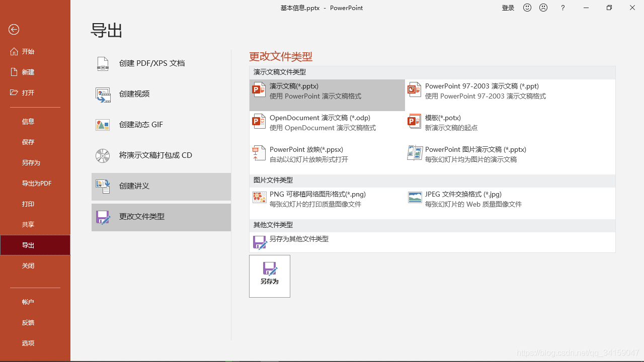The height and width of the screenshot is (362, 644).
Task: Click the 模板(*.potx) file icon
Action: click(x=414, y=122)
